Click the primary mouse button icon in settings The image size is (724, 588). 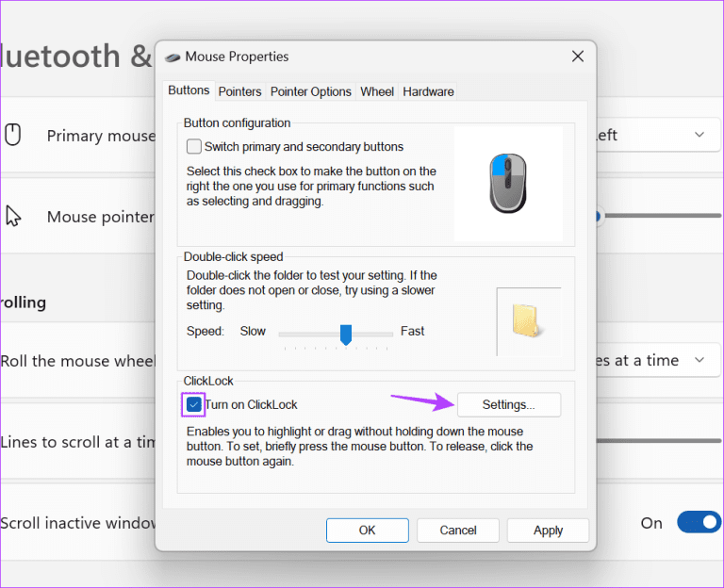point(13,135)
